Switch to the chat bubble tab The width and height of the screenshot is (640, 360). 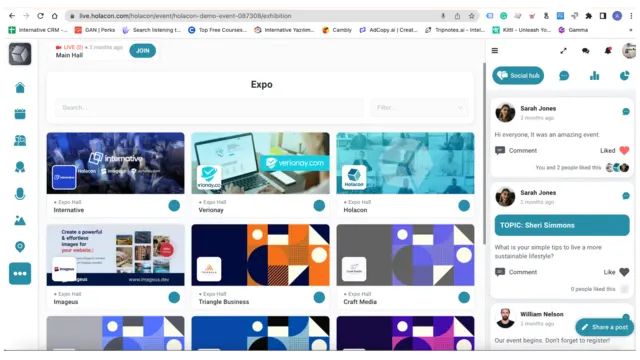tap(564, 76)
